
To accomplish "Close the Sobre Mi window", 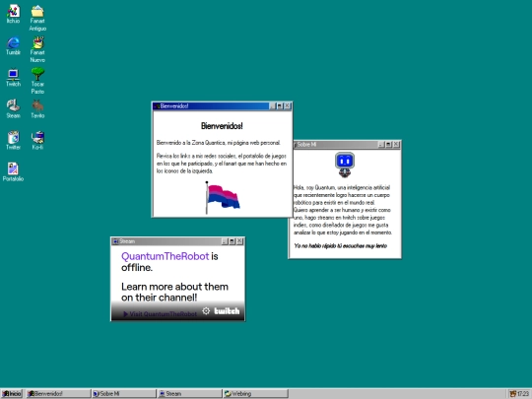I will coord(396,145).
